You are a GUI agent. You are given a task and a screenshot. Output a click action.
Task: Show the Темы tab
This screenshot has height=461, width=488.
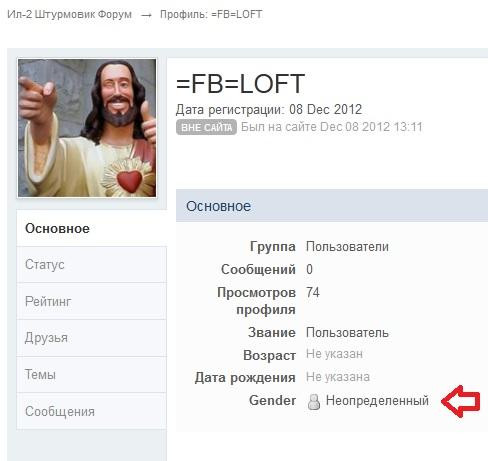(x=92, y=375)
